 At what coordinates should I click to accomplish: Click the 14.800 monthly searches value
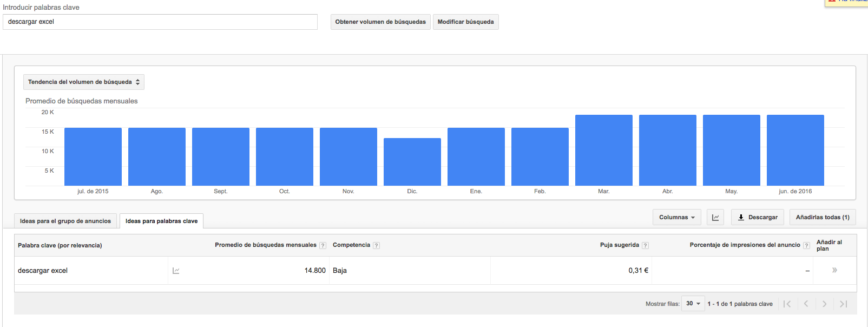315,271
